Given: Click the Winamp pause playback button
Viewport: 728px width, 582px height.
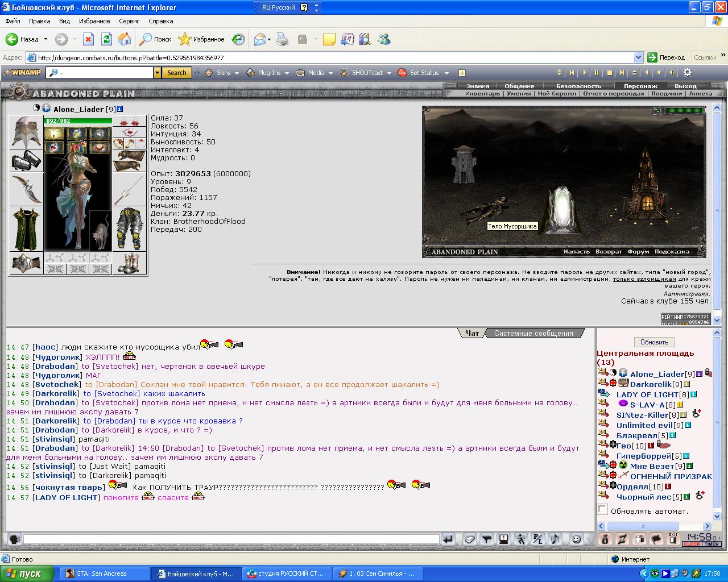Looking at the screenshot, I should click(x=597, y=73).
